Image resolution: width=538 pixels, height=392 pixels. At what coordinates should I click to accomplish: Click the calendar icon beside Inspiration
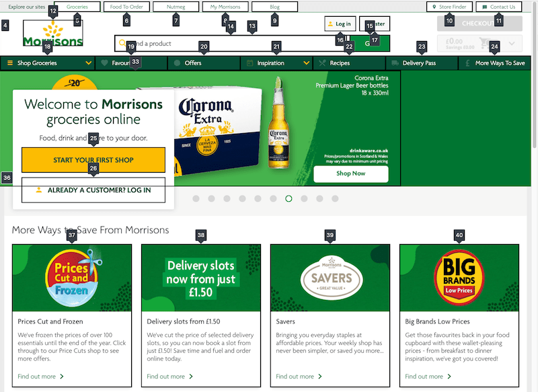(249, 63)
